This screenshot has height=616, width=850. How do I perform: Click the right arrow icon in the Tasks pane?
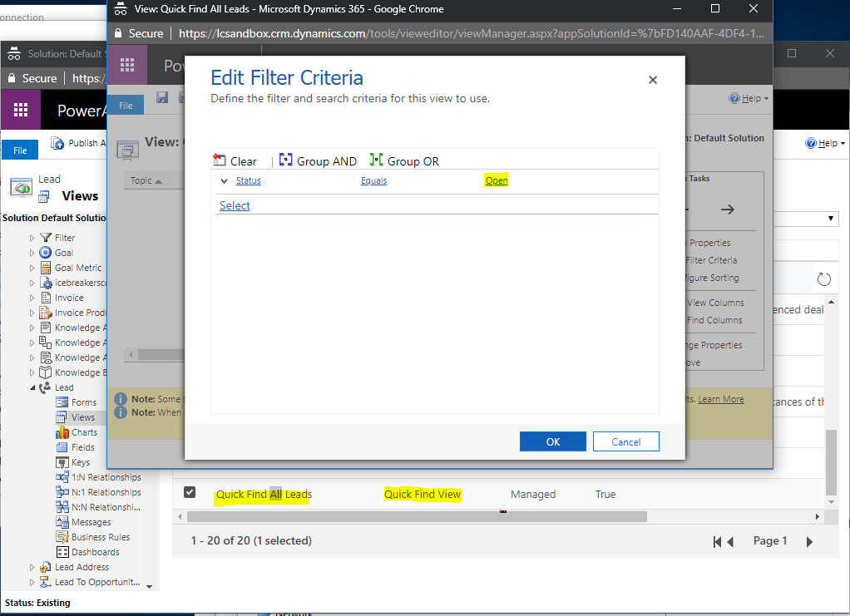click(x=728, y=209)
